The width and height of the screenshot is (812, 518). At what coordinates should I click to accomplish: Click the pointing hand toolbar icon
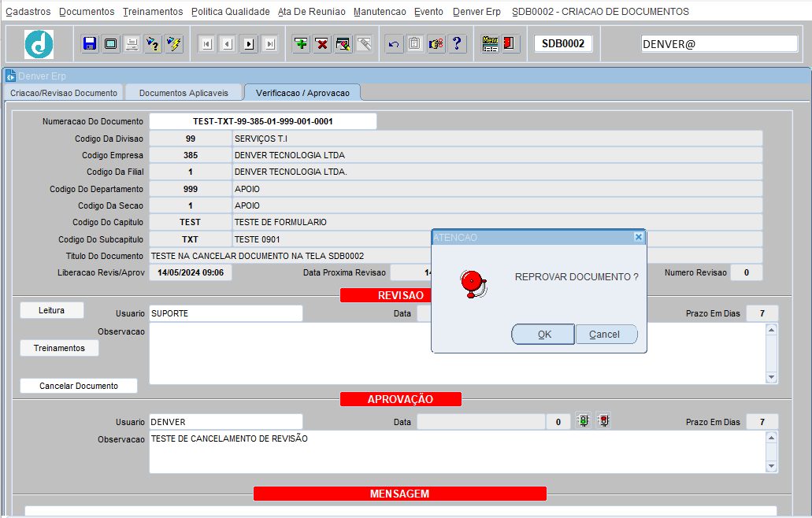[436, 44]
